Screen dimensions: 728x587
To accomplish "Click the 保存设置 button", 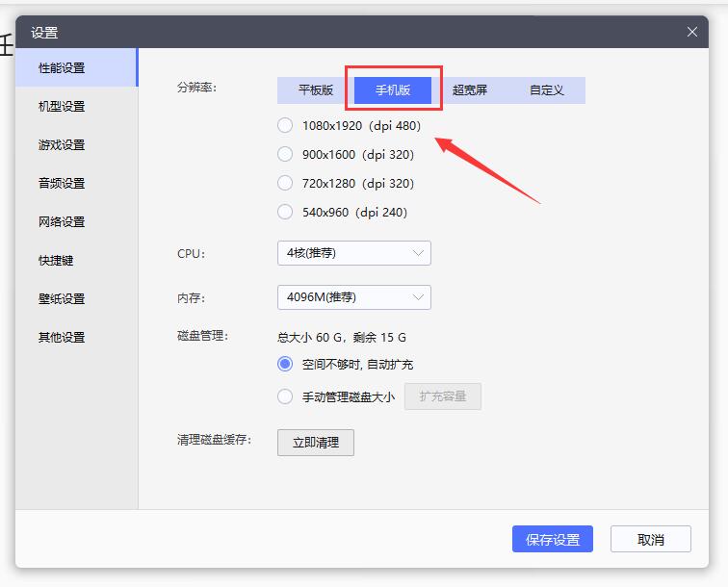I will pos(553,540).
